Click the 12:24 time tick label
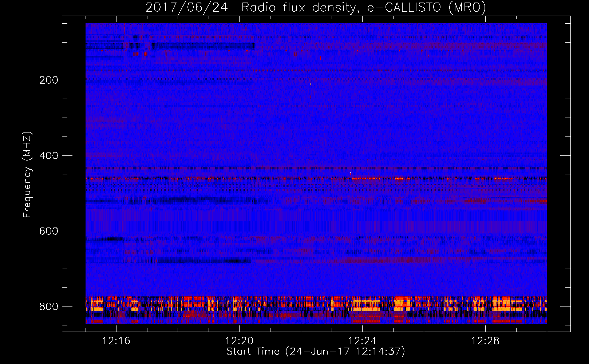 coord(363,341)
